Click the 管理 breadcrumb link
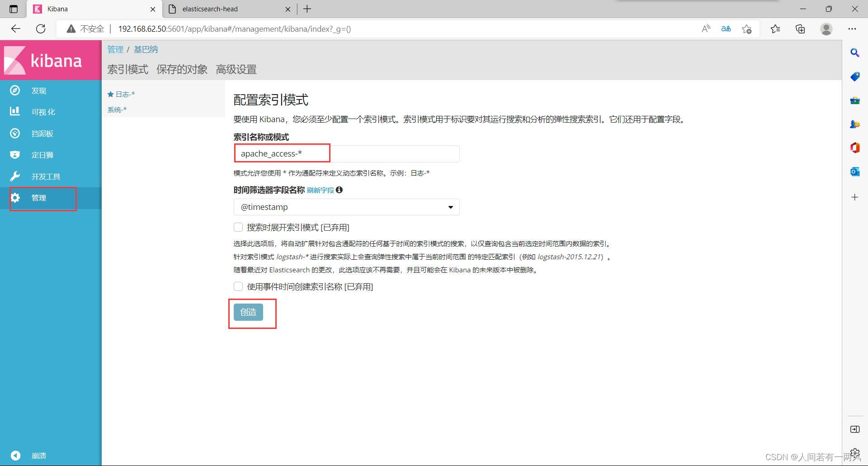The width and height of the screenshot is (868, 466). click(115, 49)
